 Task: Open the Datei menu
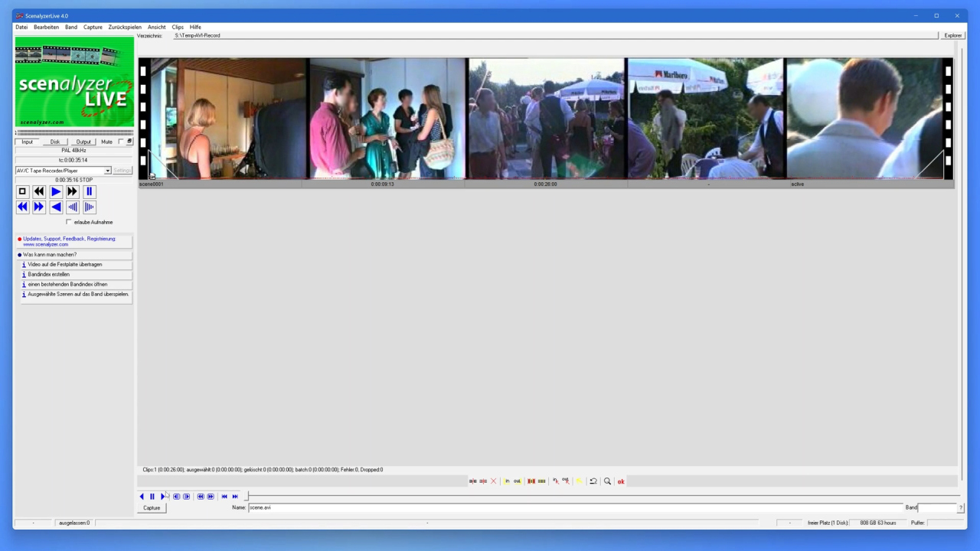coord(21,27)
